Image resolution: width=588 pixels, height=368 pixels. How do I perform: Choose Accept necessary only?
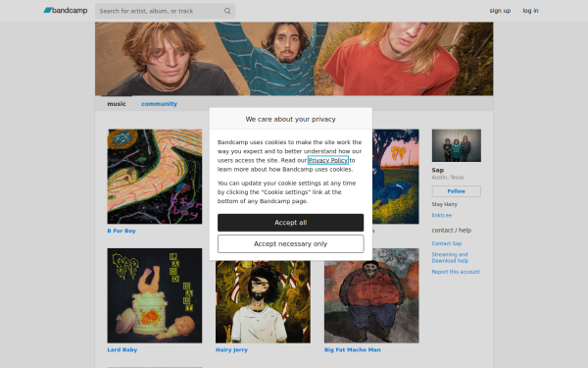291,243
